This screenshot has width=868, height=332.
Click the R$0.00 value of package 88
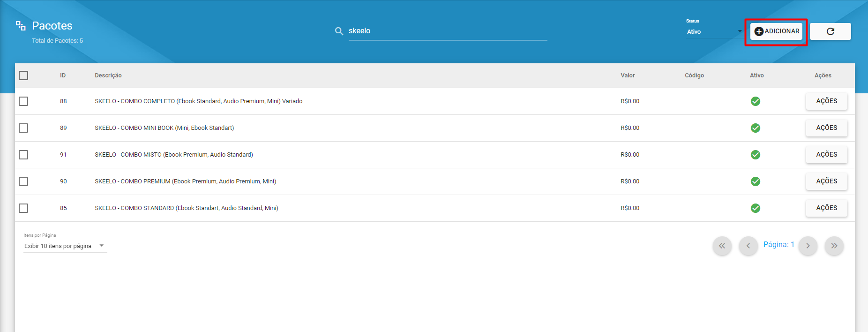630,101
